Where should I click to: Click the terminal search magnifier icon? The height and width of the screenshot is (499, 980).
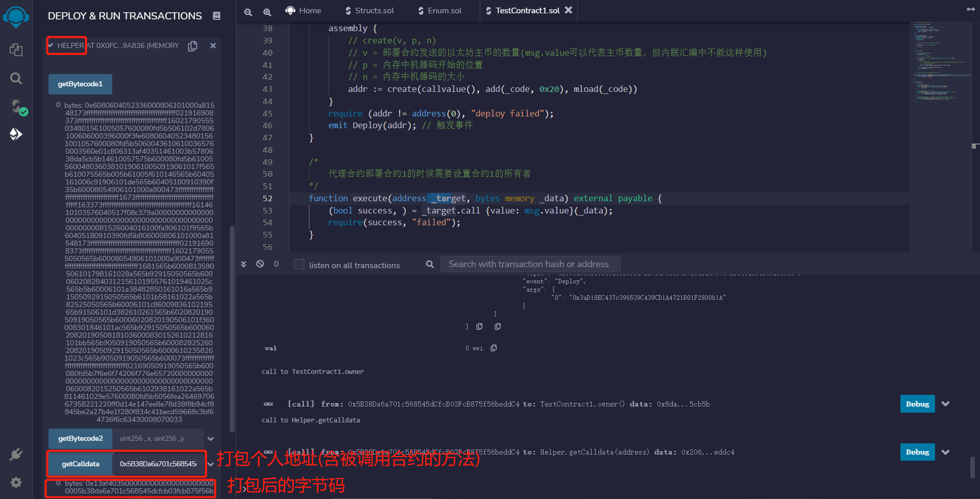pyautogui.click(x=430, y=264)
